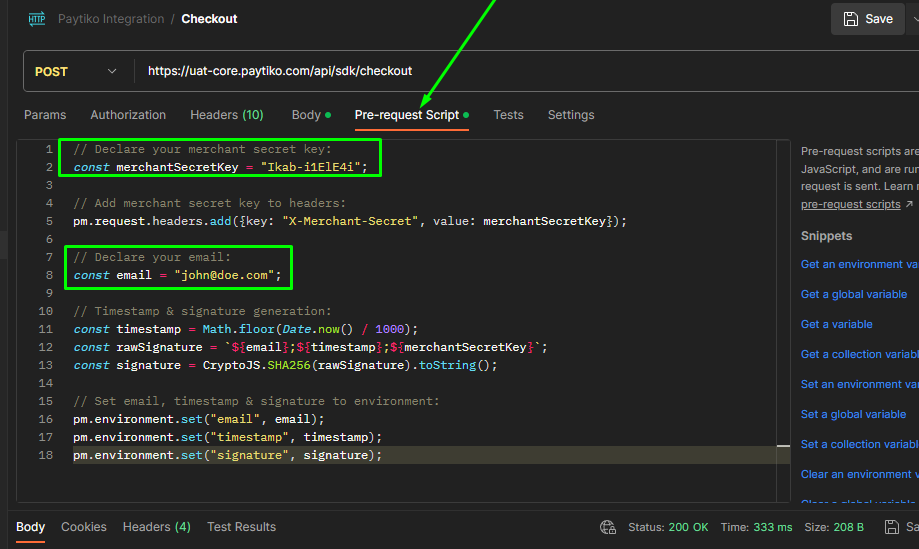Click the arrow beside pre-request scripts link

(909, 204)
